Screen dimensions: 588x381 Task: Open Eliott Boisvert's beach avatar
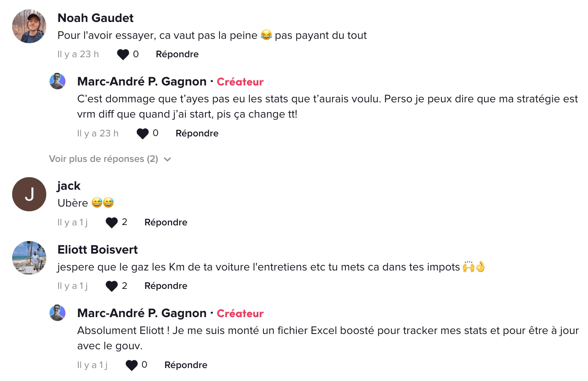point(29,258)
